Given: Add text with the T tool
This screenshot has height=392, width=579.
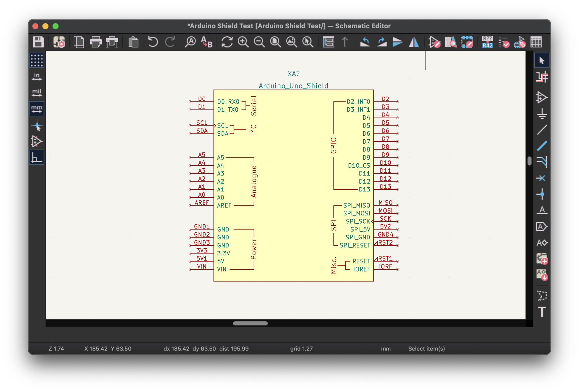Looking at the screenshot, I should pyautogui.click(x=542, y=312).
